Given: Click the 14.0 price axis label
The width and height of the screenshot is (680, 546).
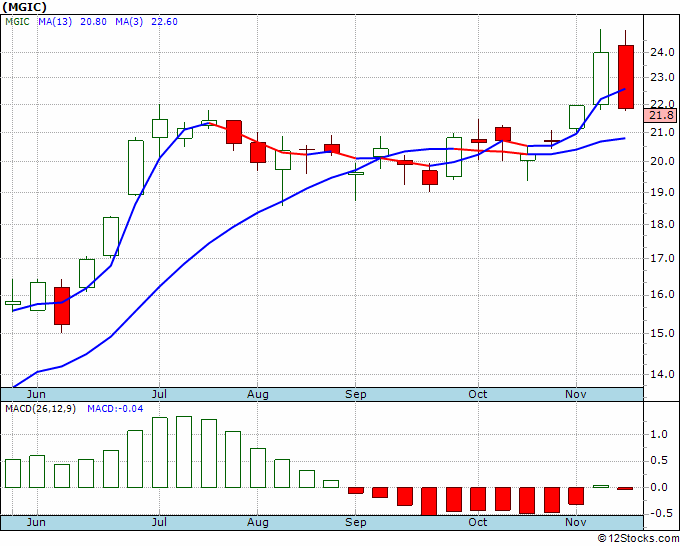Looking at the screenshot, I should 662,374.
